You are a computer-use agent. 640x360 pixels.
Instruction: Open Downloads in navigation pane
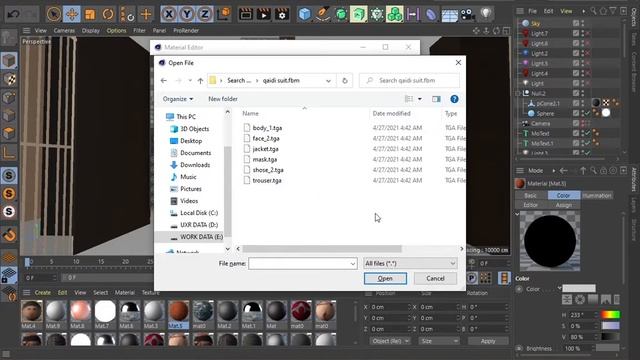click(x=195, y=165)
